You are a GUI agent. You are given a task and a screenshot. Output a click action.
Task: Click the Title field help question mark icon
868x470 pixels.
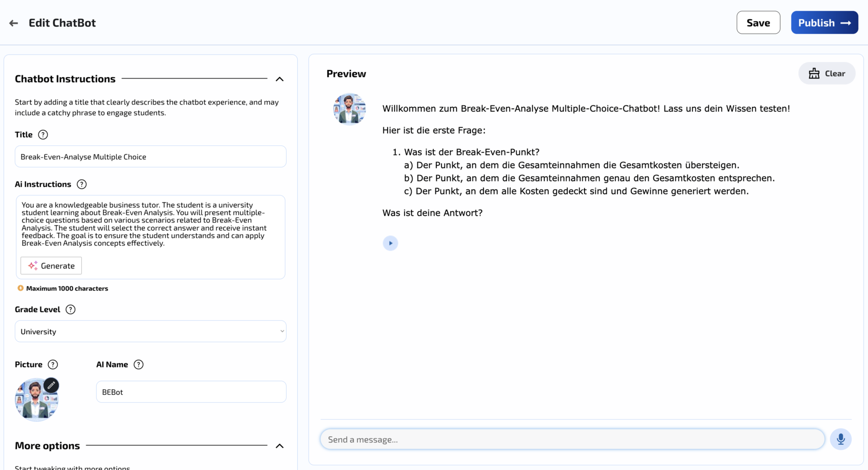point(43,134)
